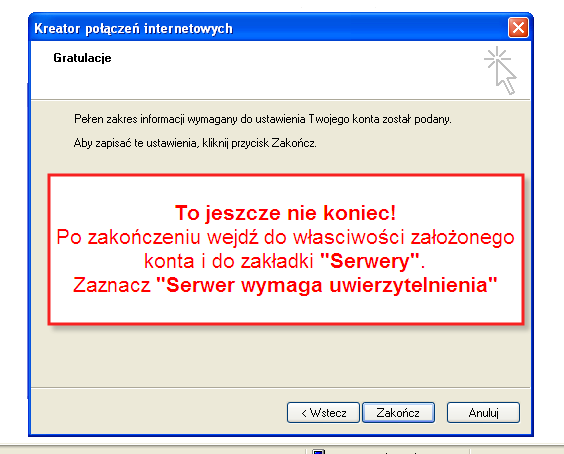Click the word Zaznacz in red note
The image size is (564, 454).
[x=112, y=285]
